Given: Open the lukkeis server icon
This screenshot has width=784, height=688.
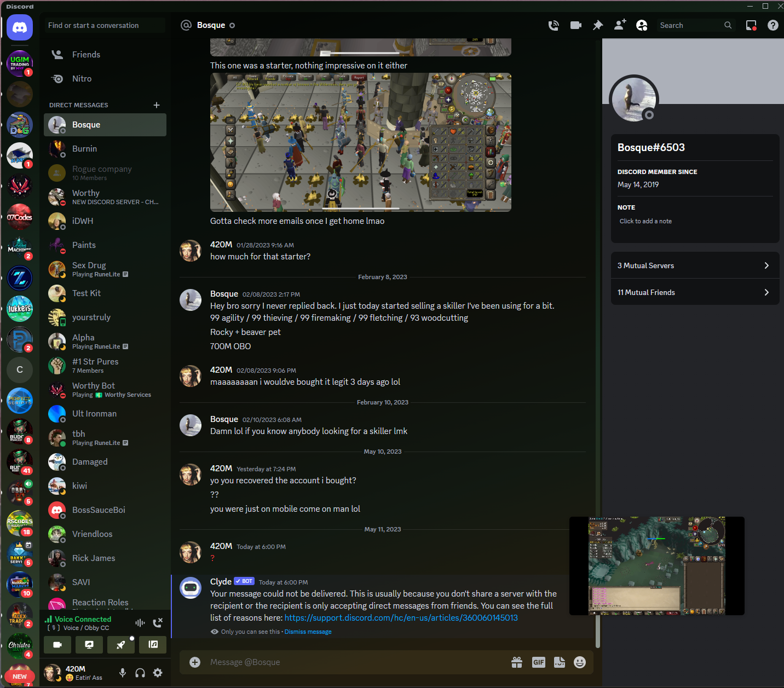Looking at the screenshot, I should pyautogui.click(x=20, y=309).
